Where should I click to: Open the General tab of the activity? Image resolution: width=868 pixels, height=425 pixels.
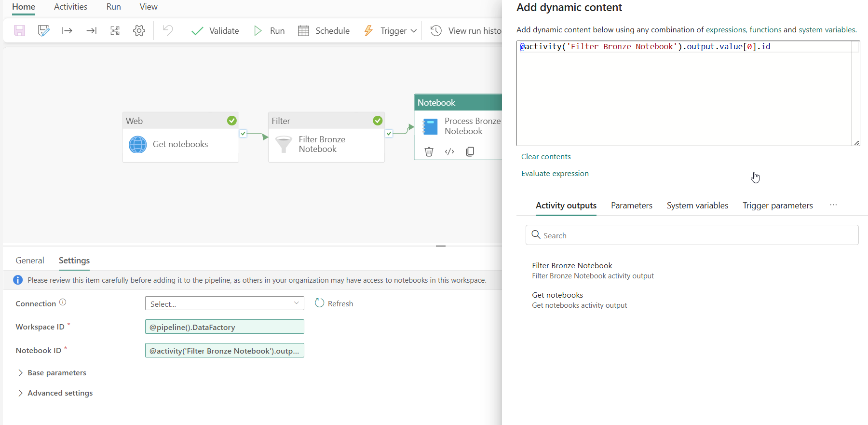coord(30,260)
